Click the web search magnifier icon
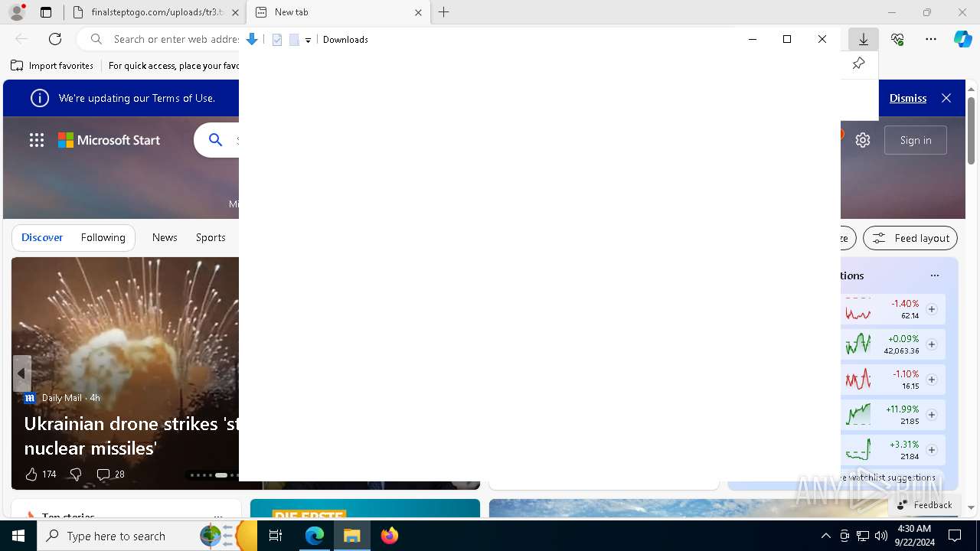 coord(216,140)
